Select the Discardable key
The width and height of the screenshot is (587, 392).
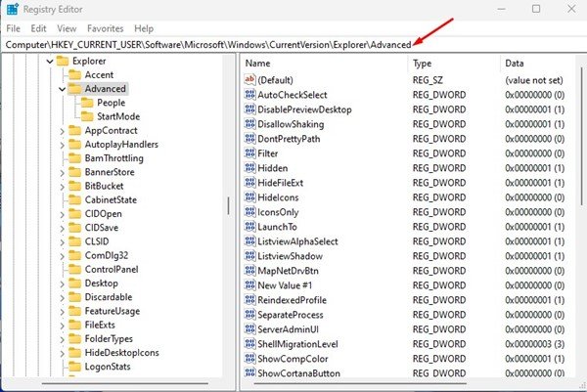109,297
